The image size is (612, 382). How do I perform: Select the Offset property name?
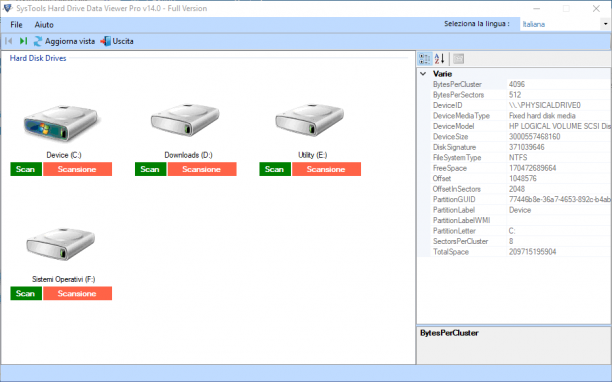[x=442, y=179]
